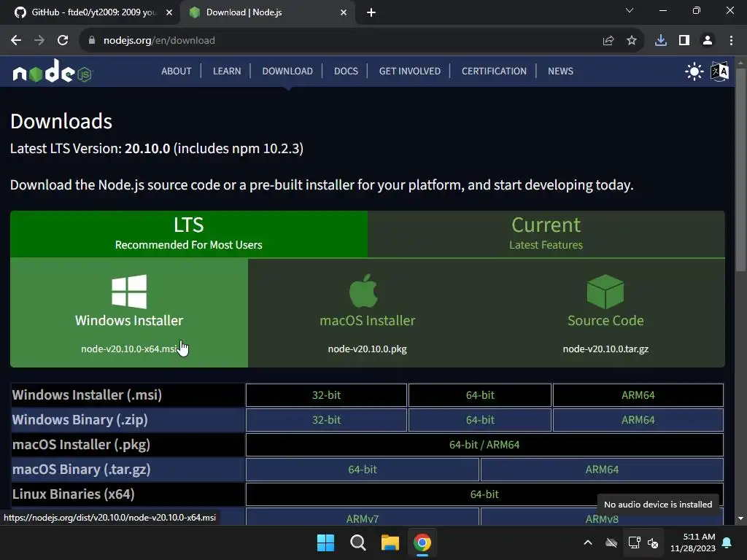The height and width of the screenshot is (560, 747).
Task: Select the Current Latest Features tab
Action: (x=546, y=234)
